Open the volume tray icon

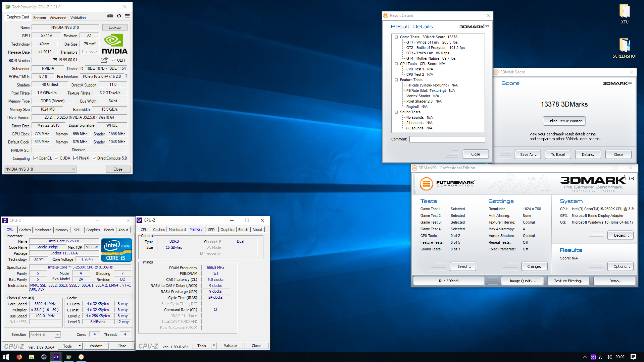[609, 357]
